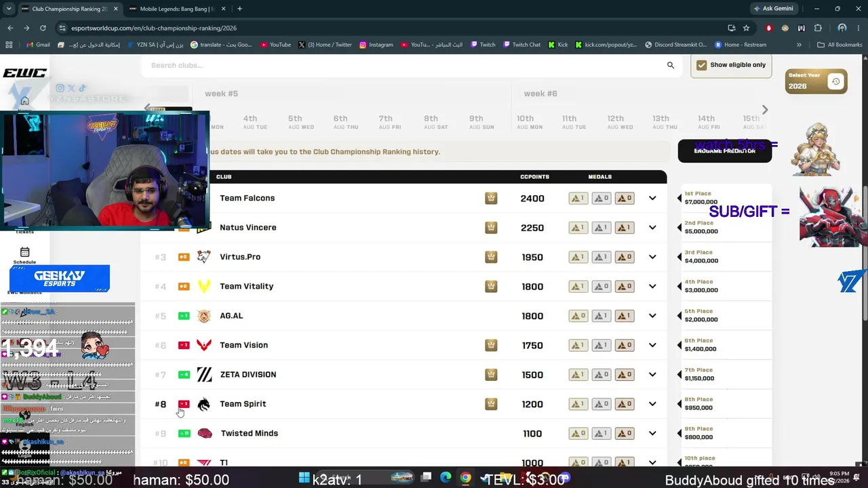Open the Select Year history clock icon
The height and width of the screenshot is (488, 868).
tap(835, 81)
